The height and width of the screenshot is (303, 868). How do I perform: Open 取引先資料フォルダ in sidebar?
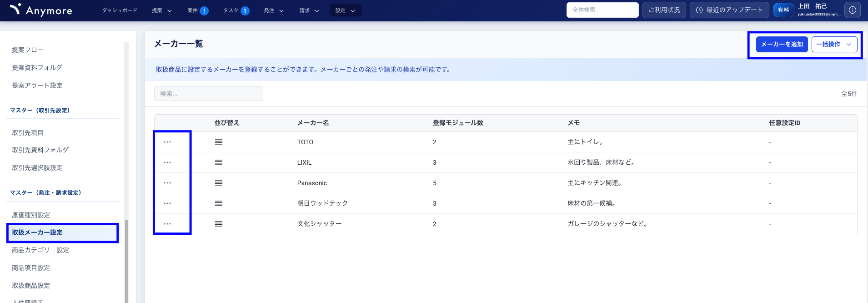coord(40,150)
